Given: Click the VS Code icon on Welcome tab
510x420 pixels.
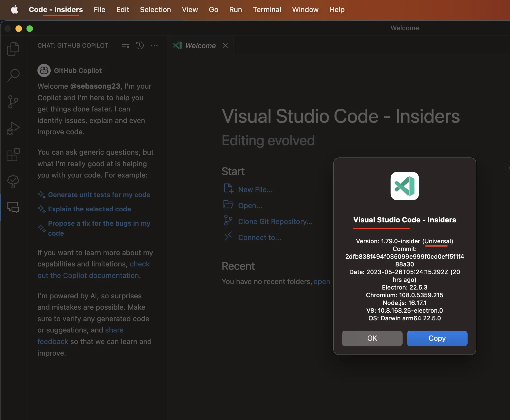Looking at the screenshot, I should pyautogui.click(x=177, y=45).
